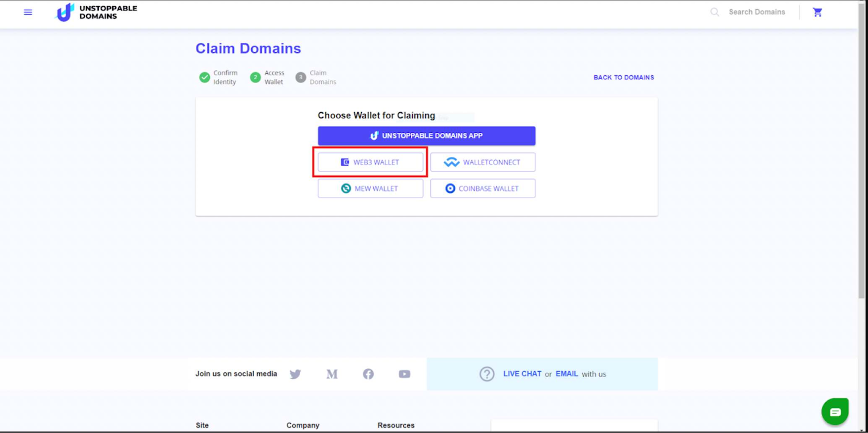Click the search magnifier icon
868x433 pixels.
(x=715, y=12)
